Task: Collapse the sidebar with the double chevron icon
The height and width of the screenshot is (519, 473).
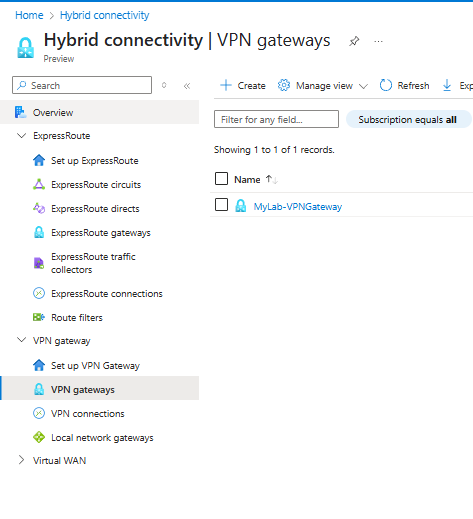Action: point(187,86)
